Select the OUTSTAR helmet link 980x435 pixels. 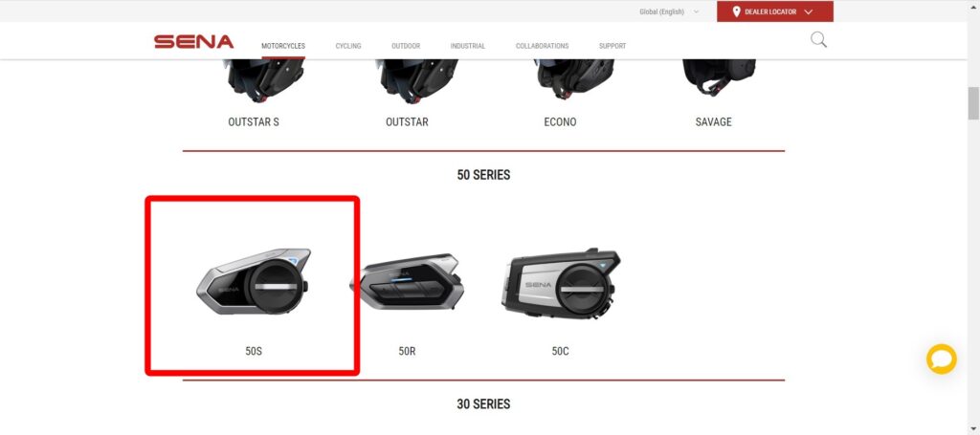point(407,122)
